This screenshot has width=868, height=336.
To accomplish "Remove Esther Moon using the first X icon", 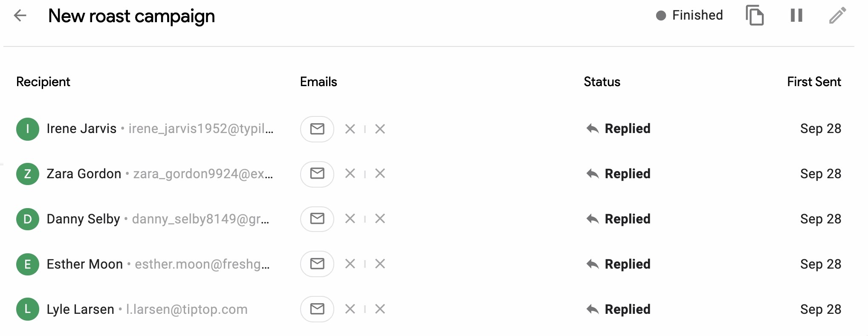I will tap(350, 264).
